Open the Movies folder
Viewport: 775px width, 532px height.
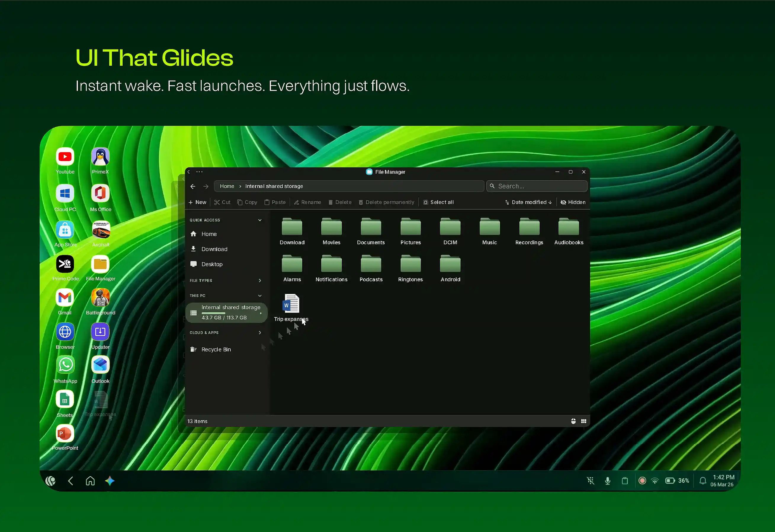pyautogui.click(x=331, y=232)
